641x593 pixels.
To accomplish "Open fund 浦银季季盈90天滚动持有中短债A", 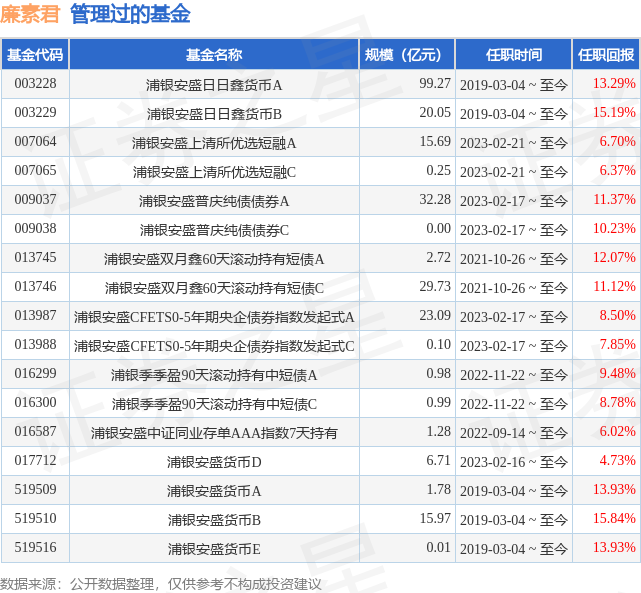I will point(214,374).
